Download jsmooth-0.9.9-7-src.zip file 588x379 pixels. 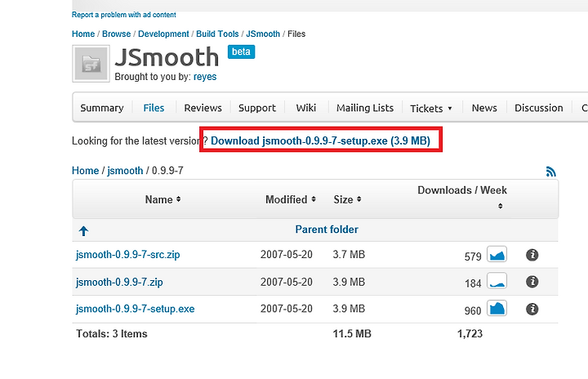coord(128,254)
